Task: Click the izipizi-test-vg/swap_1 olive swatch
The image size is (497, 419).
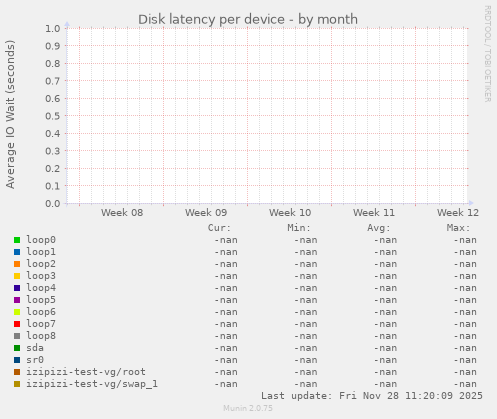Action: pos(17,384)
